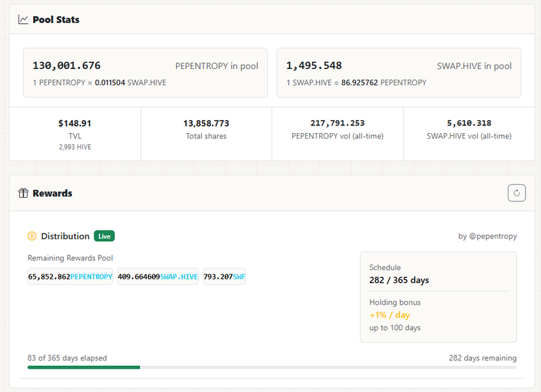
Task: Click the 217,791.253 PEPENTROPY volume value
Action: (337, 123)
